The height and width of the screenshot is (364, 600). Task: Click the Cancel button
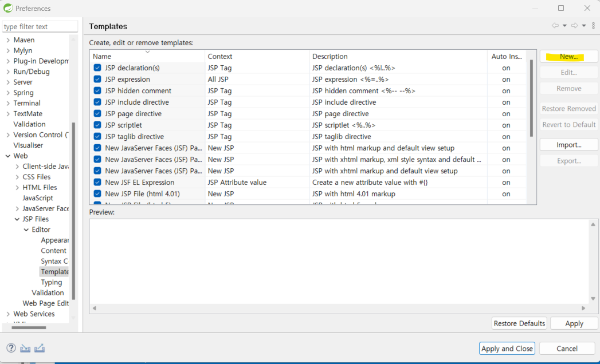[567, 349]
